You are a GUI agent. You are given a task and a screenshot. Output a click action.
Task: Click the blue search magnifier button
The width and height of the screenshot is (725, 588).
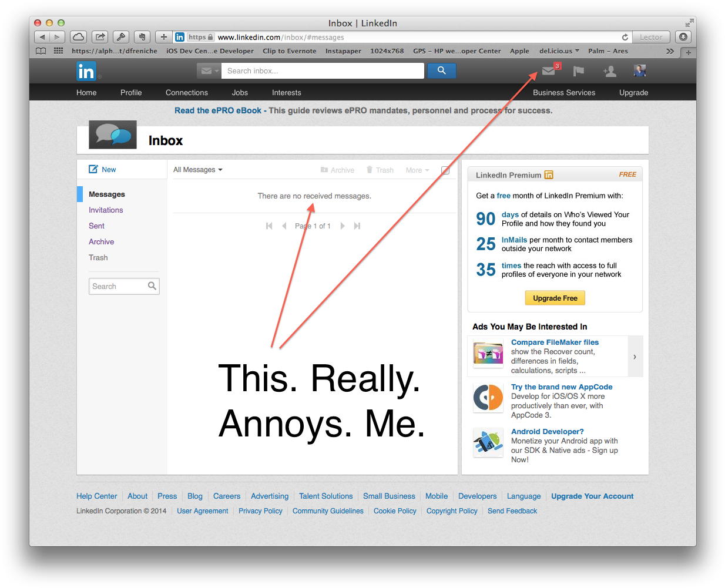click(441, 70)
